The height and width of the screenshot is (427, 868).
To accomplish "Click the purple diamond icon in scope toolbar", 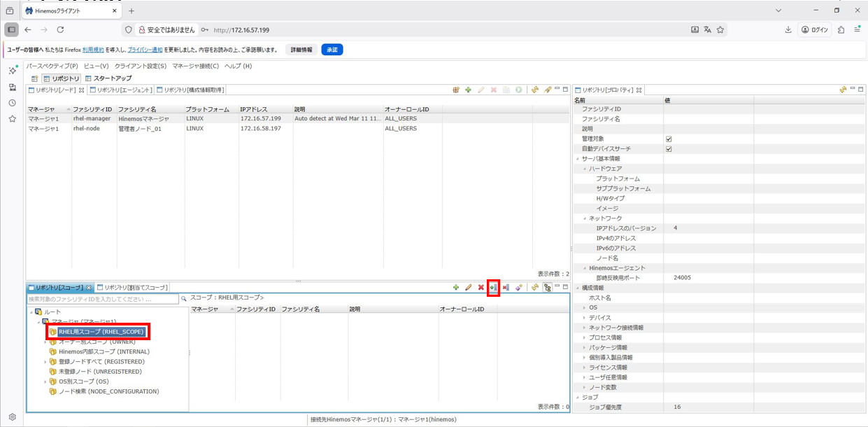I will pyautogui.click(x=518, y=288).
